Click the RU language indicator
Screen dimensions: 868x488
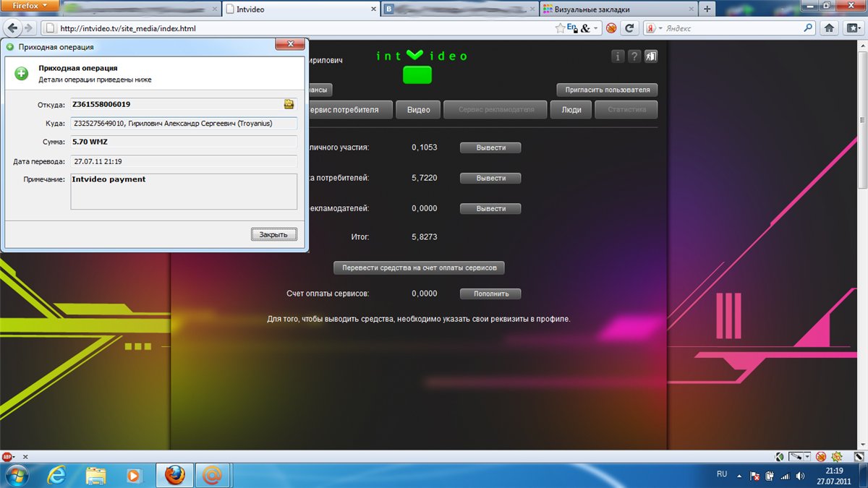[x=722, y=474]
